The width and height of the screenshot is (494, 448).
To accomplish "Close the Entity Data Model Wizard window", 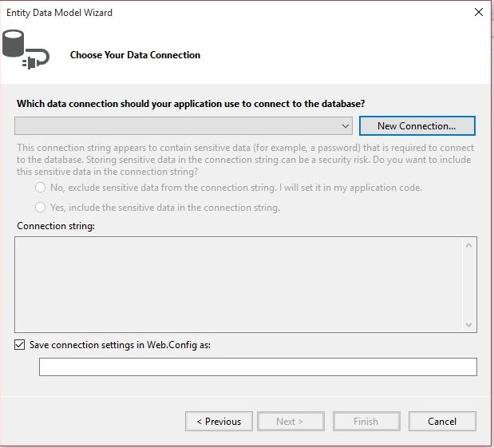I will click(477, 12).
